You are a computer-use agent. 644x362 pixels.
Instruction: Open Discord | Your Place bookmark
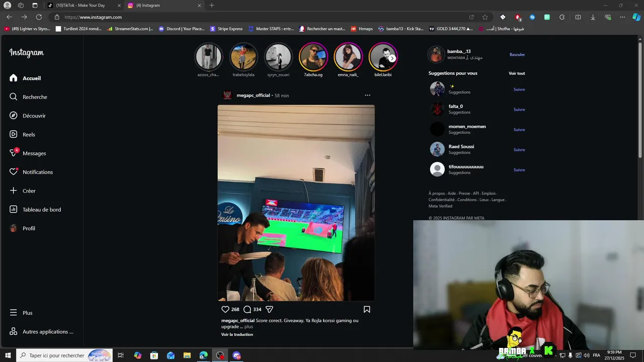pyautogui.click(x=182, y=29)
